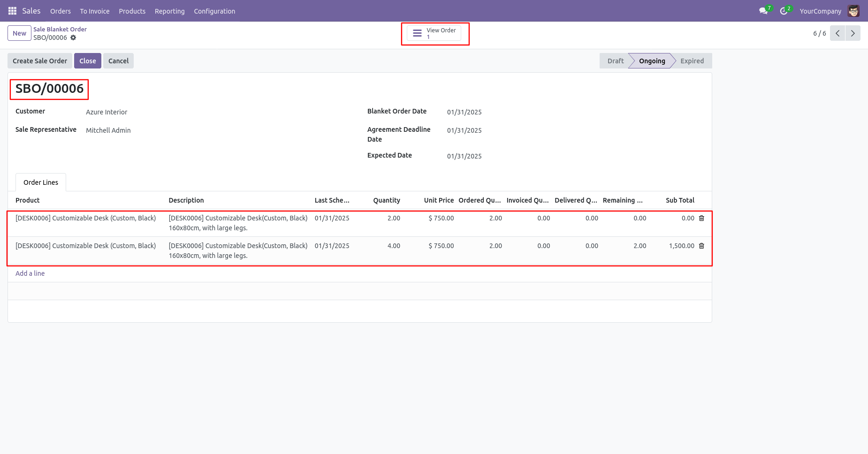Open the conversations chat icon
The width and height of the screenshot is (868, 454).
[x=763, y=11]
